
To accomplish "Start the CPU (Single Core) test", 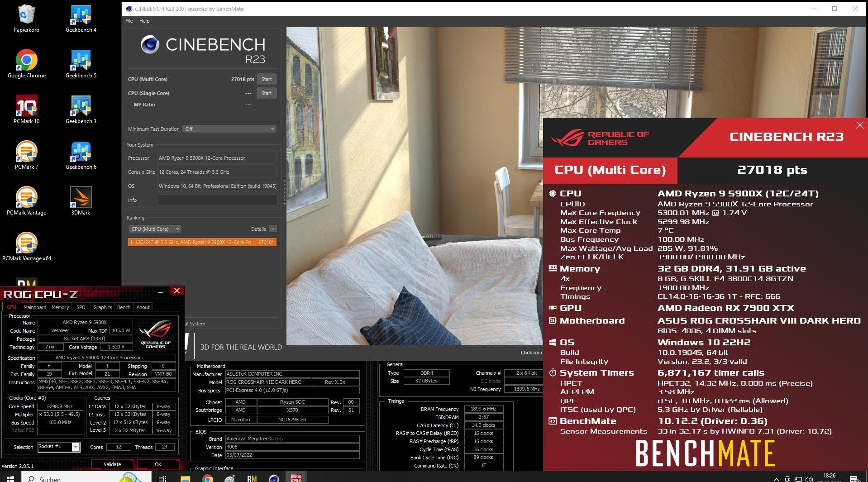I will 267,93.
